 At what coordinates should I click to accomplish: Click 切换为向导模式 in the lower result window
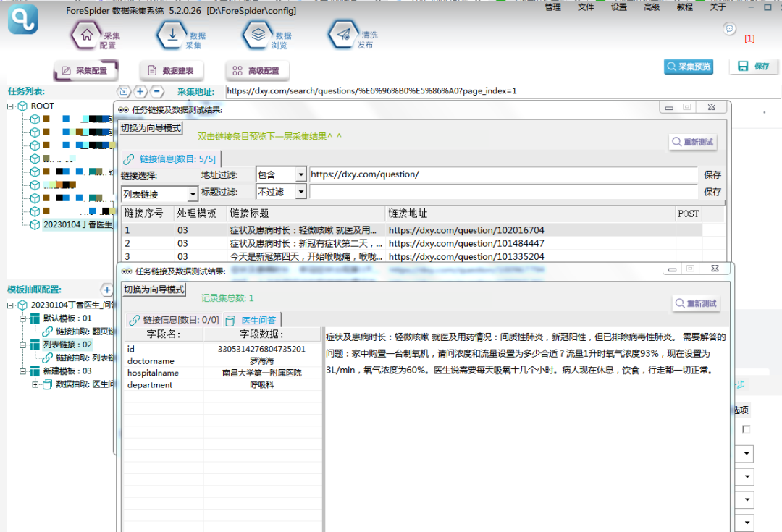[x=154, y=290]
